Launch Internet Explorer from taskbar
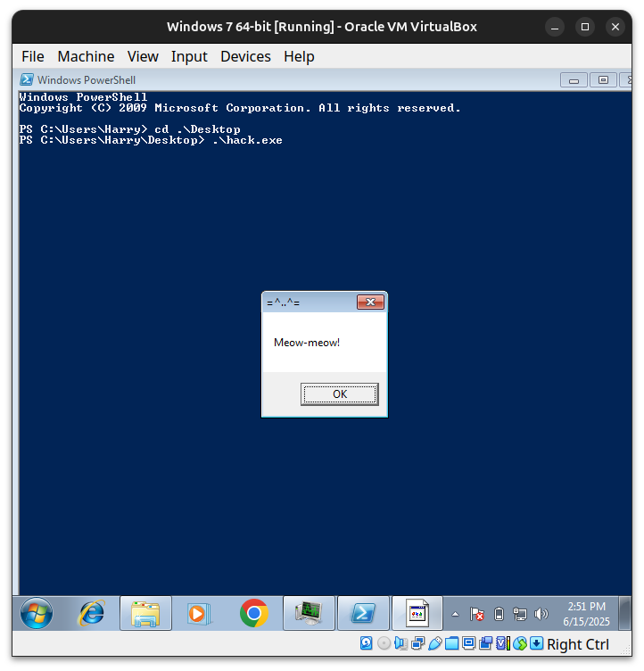The height and width of the screenshot is (671, 644). pyautogui.click(x=91, y=613)
